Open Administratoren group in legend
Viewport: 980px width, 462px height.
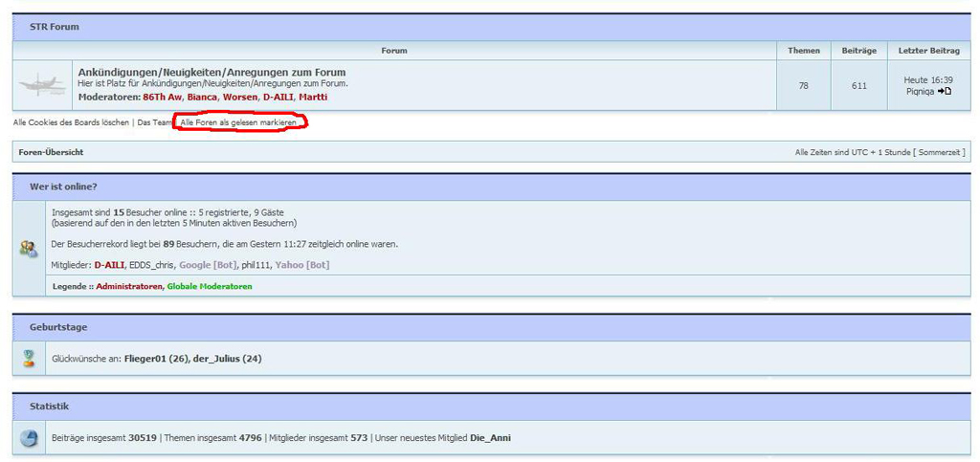click(x=129, y=287)
